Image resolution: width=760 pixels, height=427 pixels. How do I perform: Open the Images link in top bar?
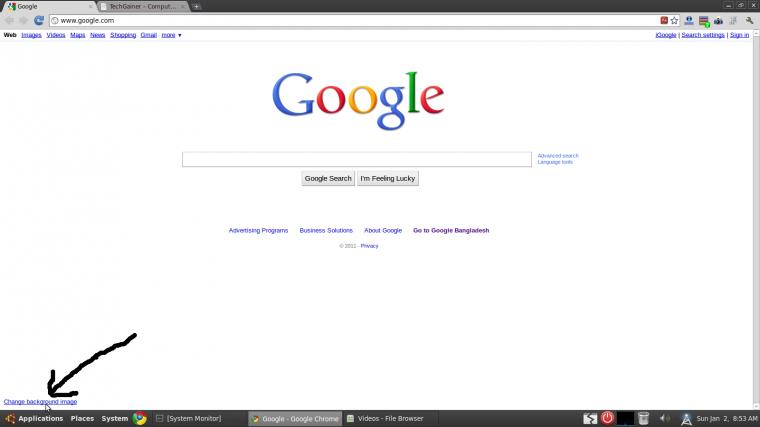coord(31,35)
